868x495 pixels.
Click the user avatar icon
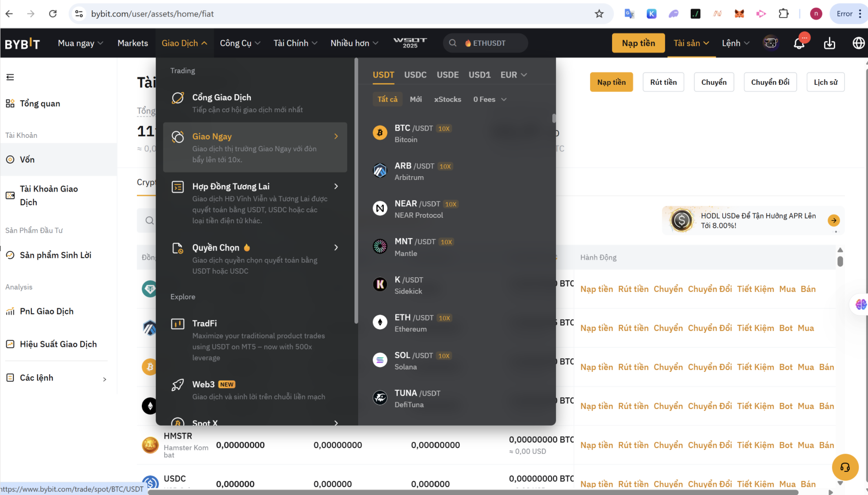pyautogui.click(x=770, y=43)
